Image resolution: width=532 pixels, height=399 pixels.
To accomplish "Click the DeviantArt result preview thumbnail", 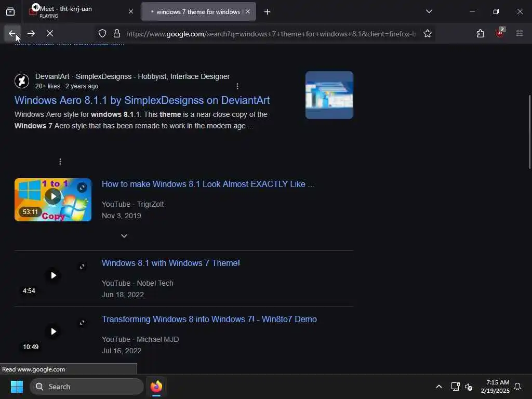I will click(x=329, y=95).
